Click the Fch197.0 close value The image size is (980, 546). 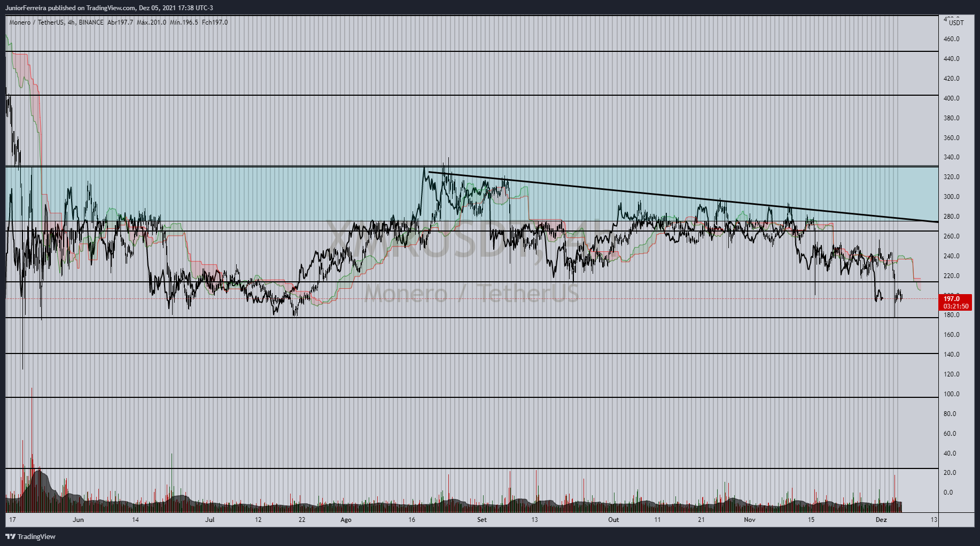click(215, 22)
